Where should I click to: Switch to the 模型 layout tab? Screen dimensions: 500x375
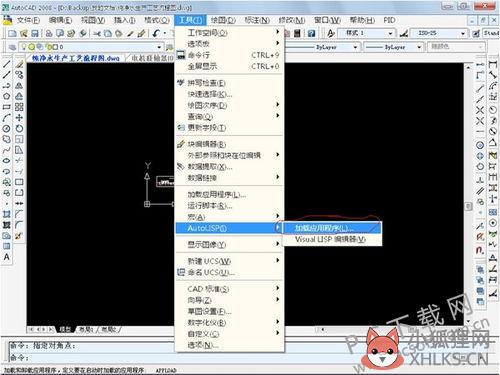(x=65, y=329)
